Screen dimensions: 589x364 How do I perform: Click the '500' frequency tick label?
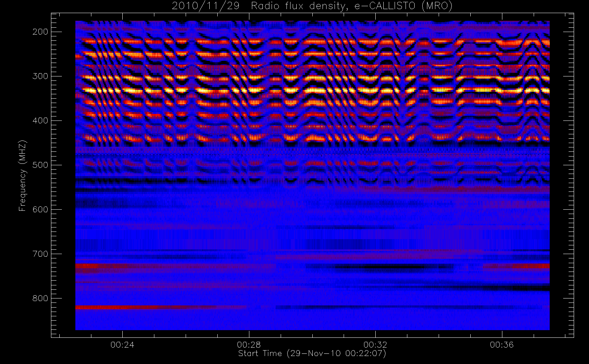tap(40, 165)
